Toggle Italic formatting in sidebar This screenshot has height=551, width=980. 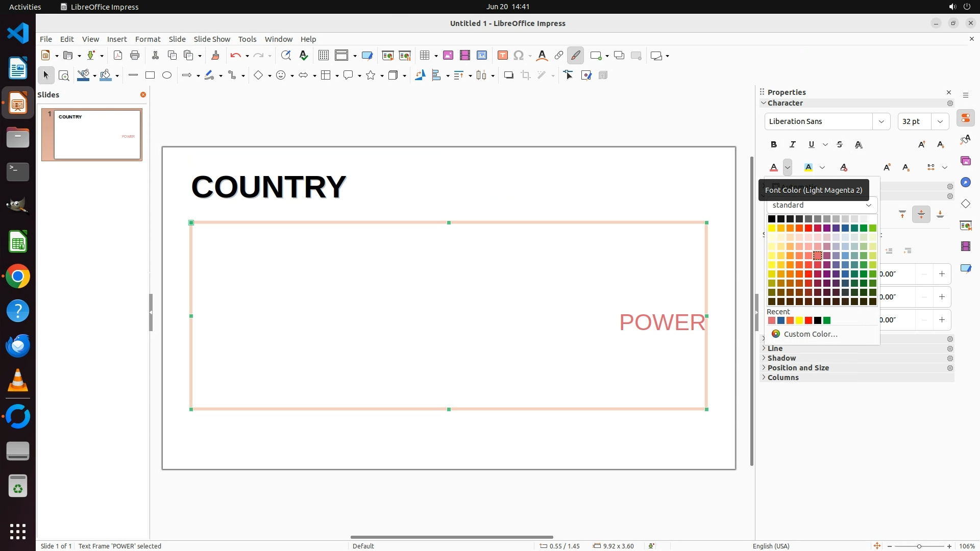[793, 145]
